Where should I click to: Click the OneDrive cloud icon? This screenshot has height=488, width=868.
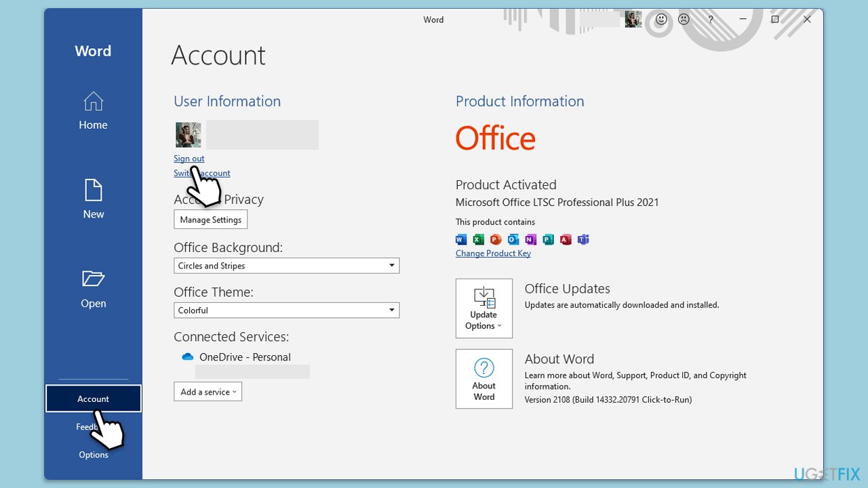tap(188, 357)
